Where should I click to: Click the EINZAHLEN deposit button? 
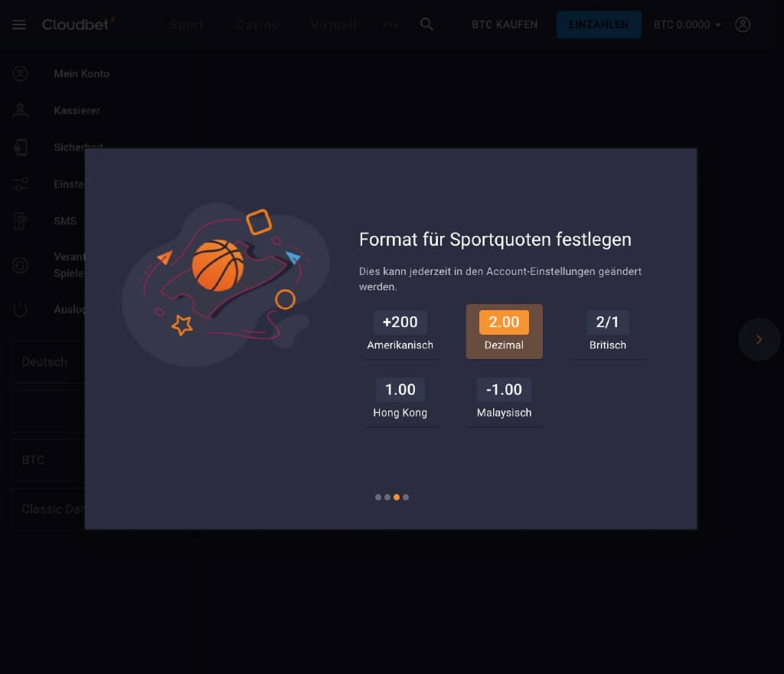(599, 25)
